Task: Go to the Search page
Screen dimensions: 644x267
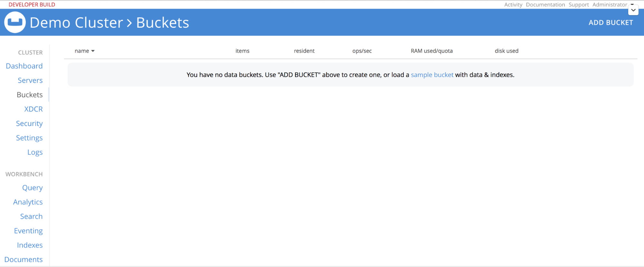Action: click(x=31, y=216)
